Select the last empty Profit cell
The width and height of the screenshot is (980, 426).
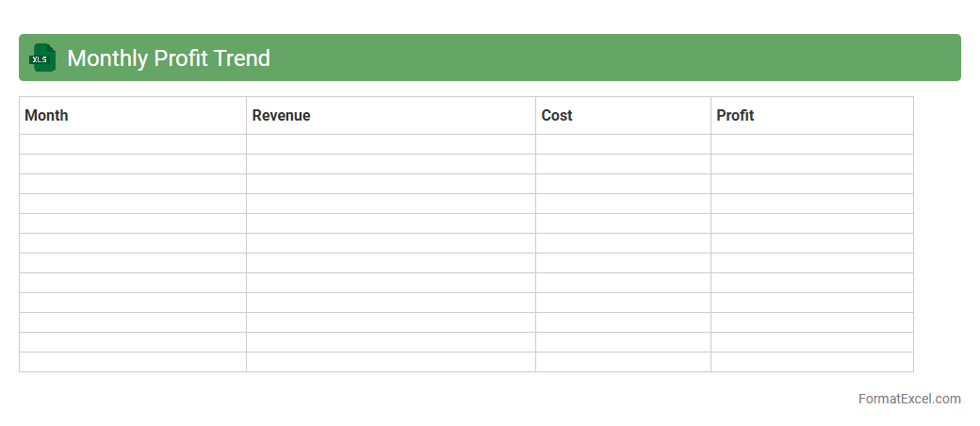pos(811,362)
